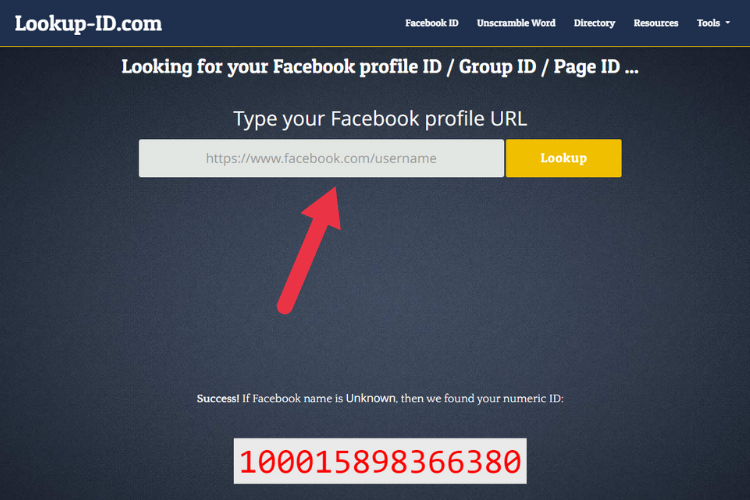
Task: Click the placeholder text https://www.facebook.com/username
Action: point(321,158)
